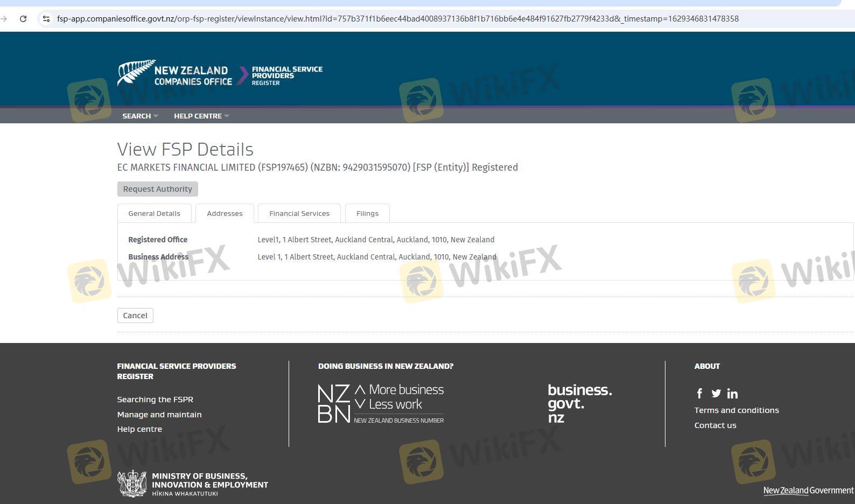Click the New Zealand Government logo
The width and height of the screenshot is (855, 504).
click(x=808, y=491)
